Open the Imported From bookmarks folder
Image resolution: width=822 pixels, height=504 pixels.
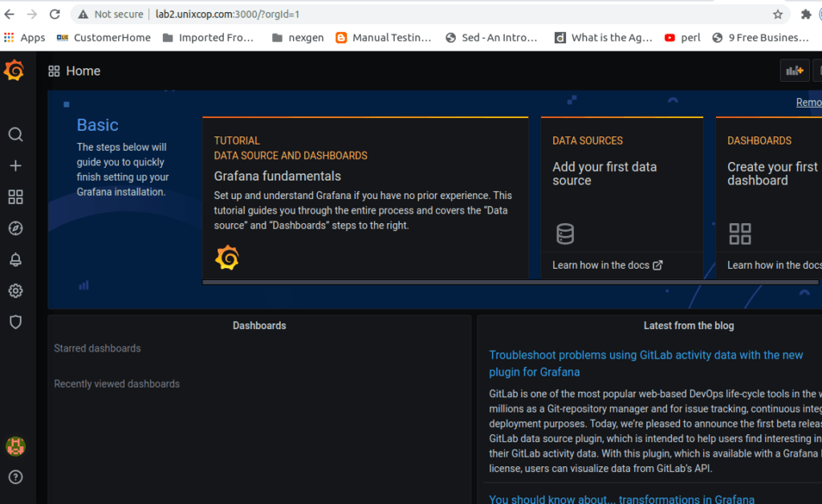click(x=209, y=38)
